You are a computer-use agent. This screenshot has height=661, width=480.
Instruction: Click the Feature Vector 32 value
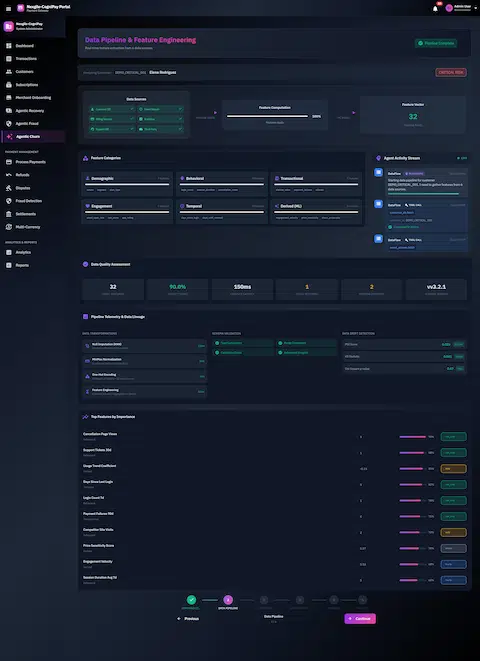(x=413, y=117)
